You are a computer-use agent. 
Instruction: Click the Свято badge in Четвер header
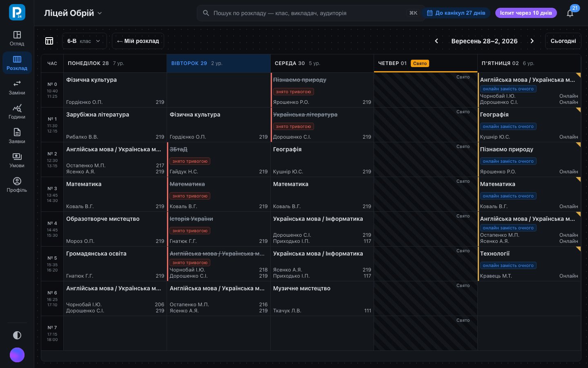[x=420, y=63]
